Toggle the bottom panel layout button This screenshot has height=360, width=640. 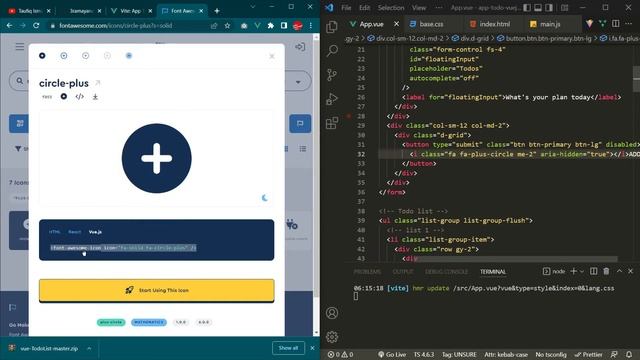[538, 8]
